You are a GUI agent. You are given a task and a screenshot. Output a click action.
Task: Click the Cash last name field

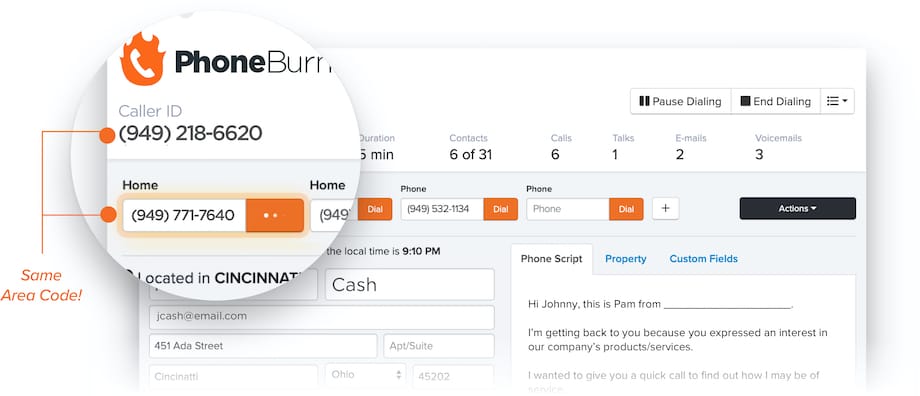coord(410,285)
